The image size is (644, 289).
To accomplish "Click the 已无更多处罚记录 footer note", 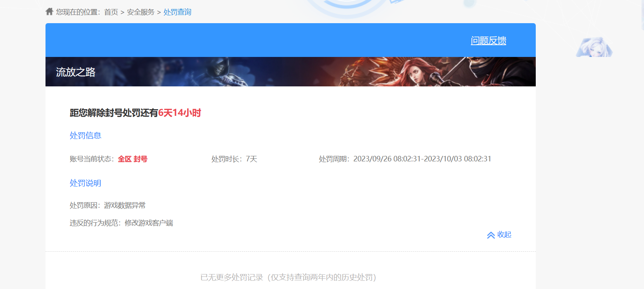I will (x=288, y=277).
